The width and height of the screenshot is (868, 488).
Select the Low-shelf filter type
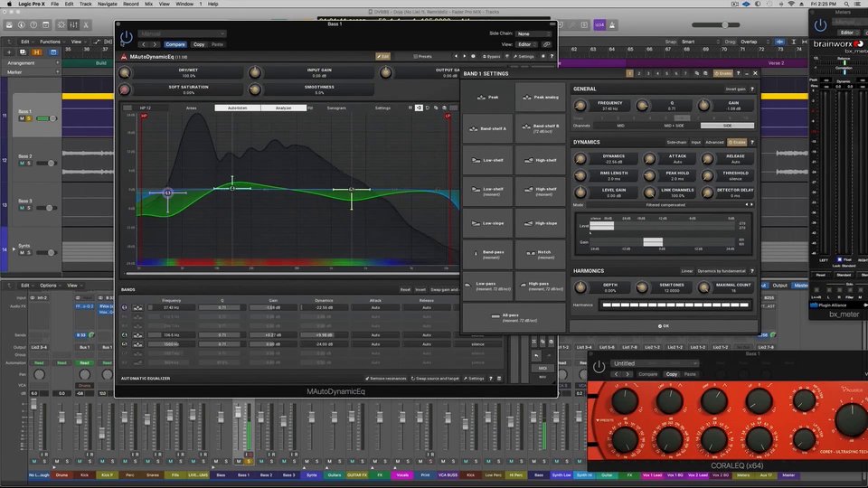point(487,161)
